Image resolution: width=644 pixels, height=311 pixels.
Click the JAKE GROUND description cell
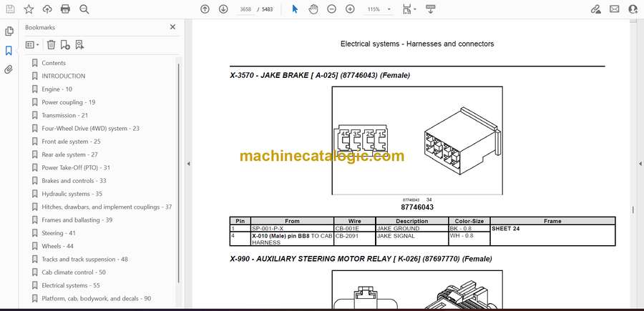click(412, 229)
